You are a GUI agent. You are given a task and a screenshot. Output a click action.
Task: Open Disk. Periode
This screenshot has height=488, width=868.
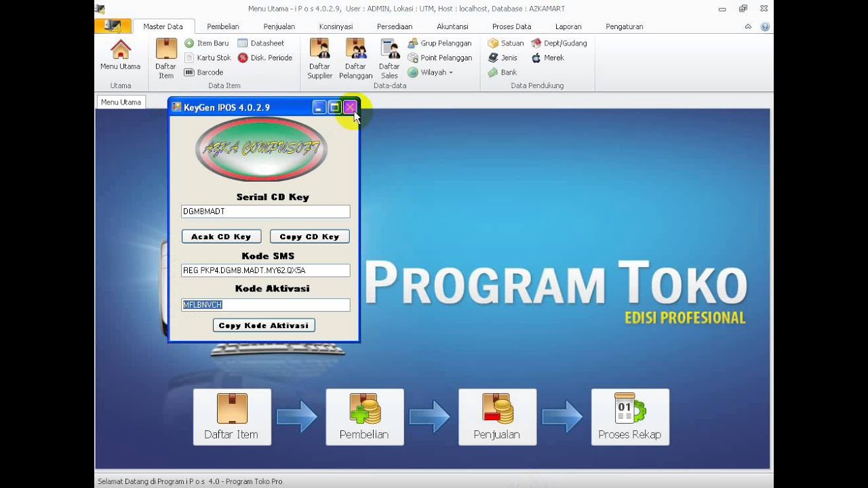coord(265,58)
